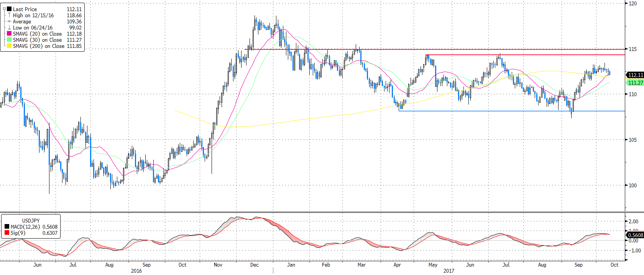
Task: Select the Last Price legend label
Action: pyautogui.click(x=25, y=9)
